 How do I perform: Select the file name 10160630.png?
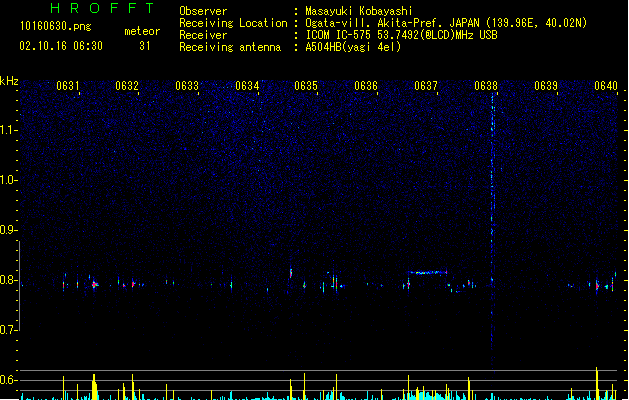click(x=56, y=26)
